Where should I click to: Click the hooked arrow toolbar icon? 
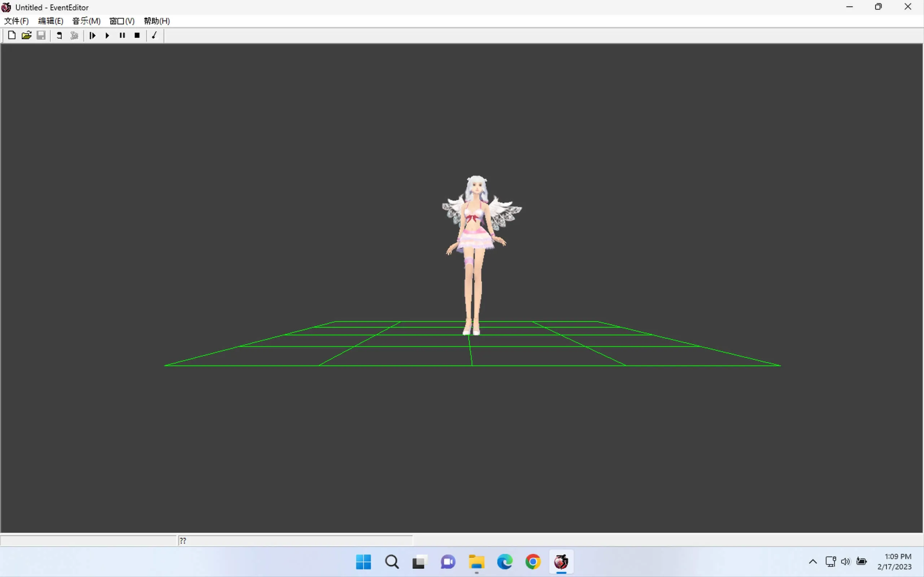point(59,35)
